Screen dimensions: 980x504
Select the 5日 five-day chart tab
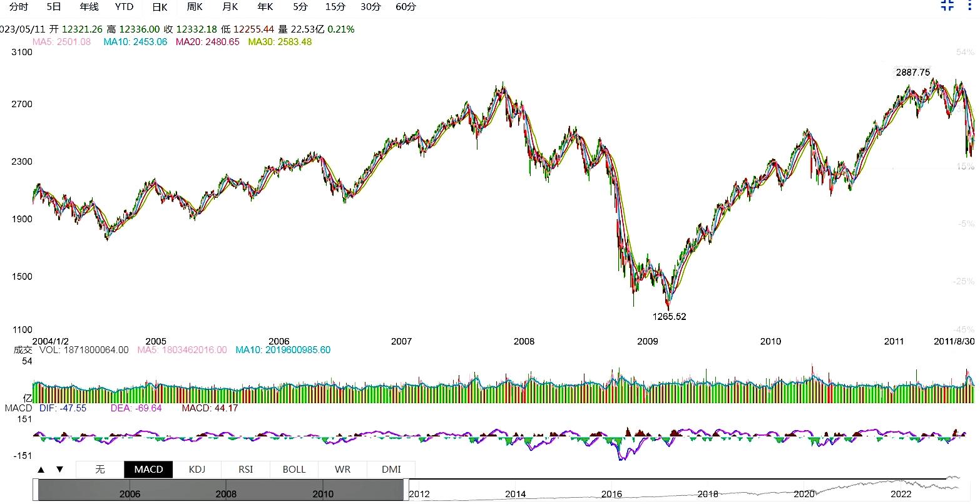click(54, 7)
